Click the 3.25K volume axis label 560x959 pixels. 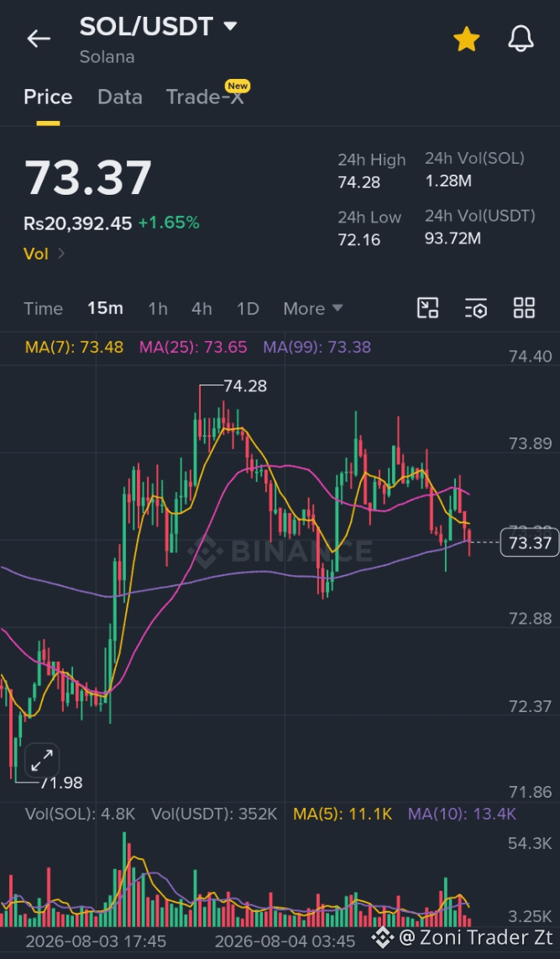coord(530,916)
